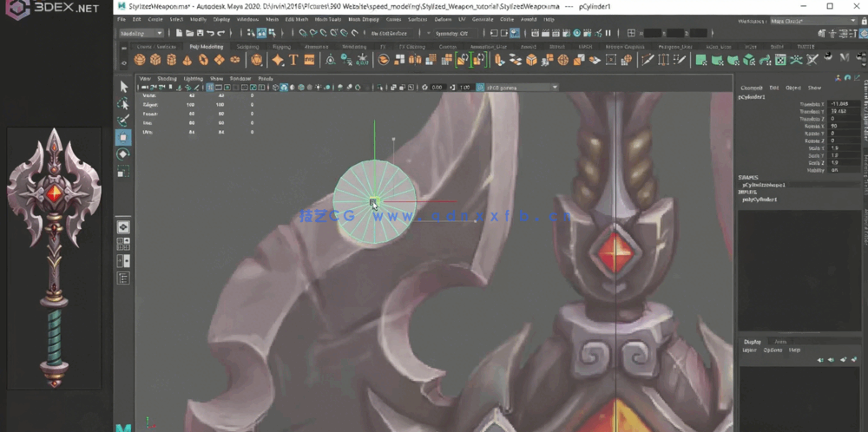Open the Mesh Tools menu

tap(328, 19)
